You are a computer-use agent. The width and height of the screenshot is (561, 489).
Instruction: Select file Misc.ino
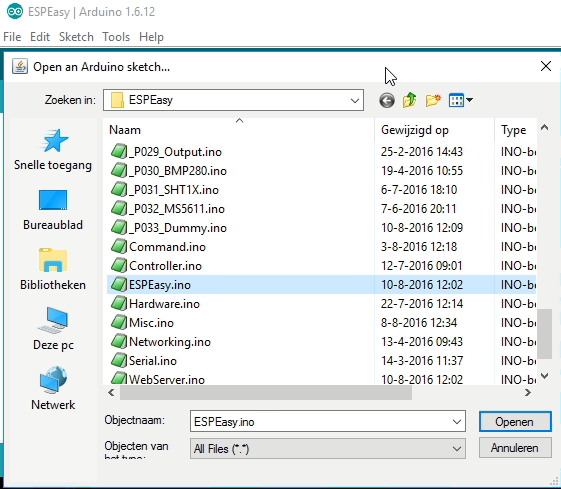pos(151,323)
